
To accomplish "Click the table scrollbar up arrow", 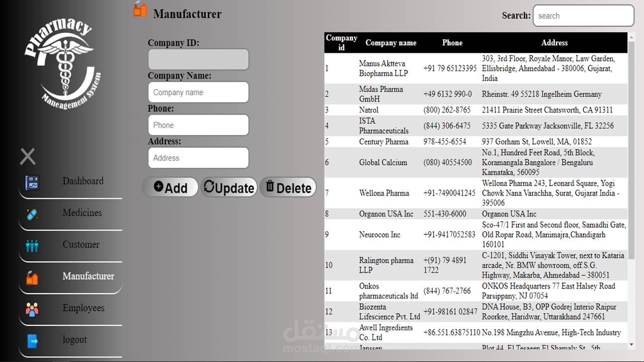I will click(x=632, y=36).
